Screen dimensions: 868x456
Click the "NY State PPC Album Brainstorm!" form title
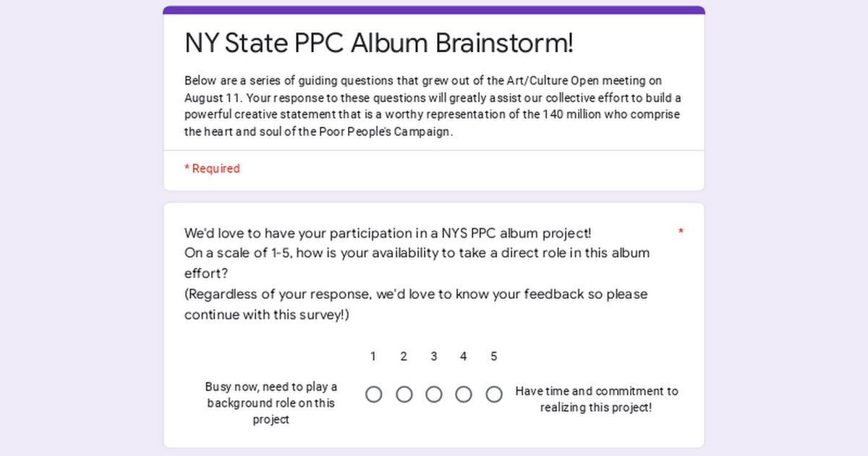(379, 43)
